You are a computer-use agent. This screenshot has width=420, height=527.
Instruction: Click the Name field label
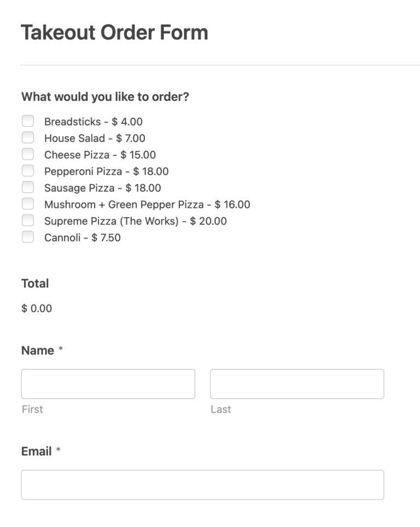point(37,351)
